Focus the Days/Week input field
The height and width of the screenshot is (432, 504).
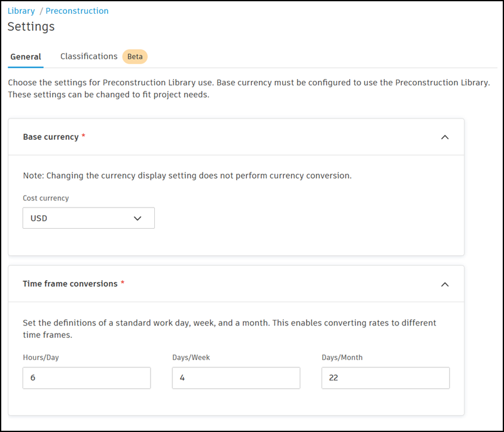[x=236, y=378]
